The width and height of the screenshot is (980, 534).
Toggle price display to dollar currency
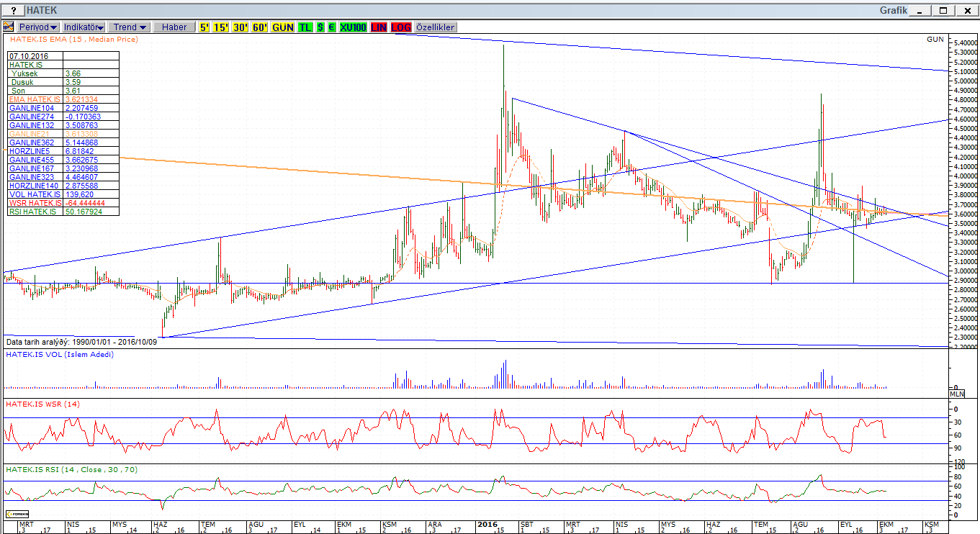[x=320, y=27]
